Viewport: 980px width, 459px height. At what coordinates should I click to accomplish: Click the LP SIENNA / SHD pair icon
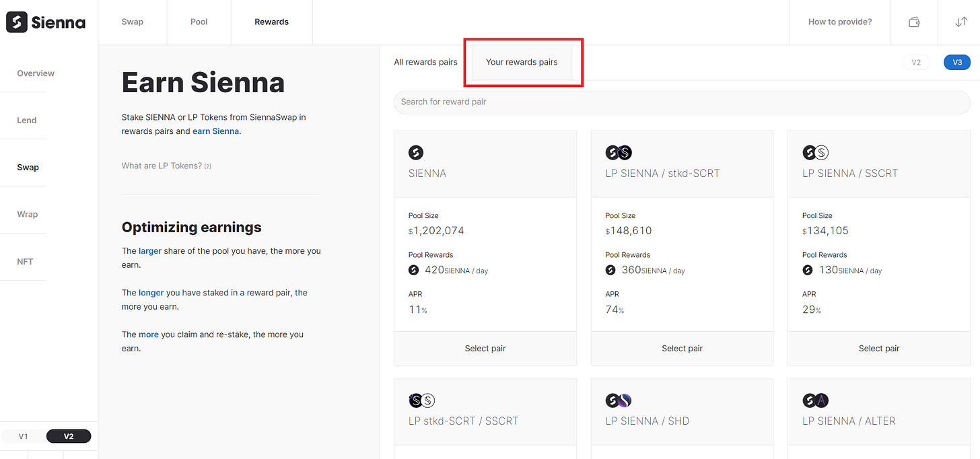(619, 400)
